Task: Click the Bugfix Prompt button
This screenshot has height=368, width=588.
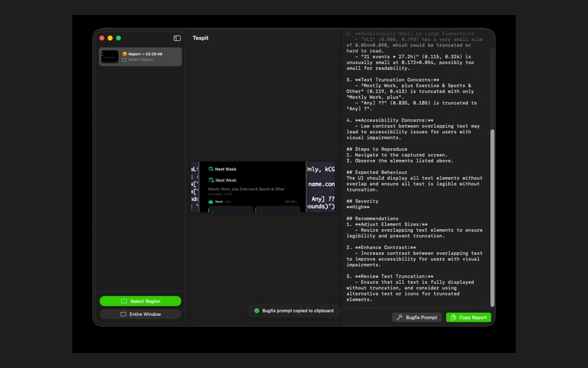Action: (417, 317)
